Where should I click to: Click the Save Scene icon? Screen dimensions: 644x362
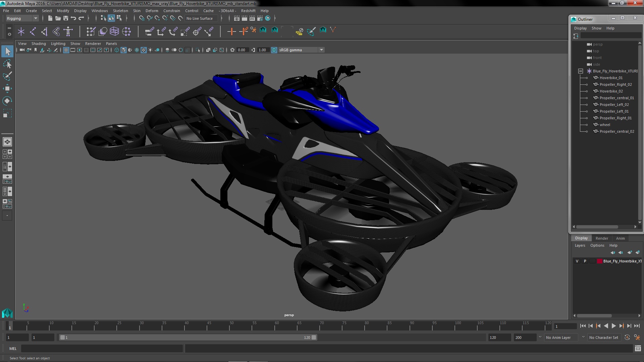coord(66,18)
